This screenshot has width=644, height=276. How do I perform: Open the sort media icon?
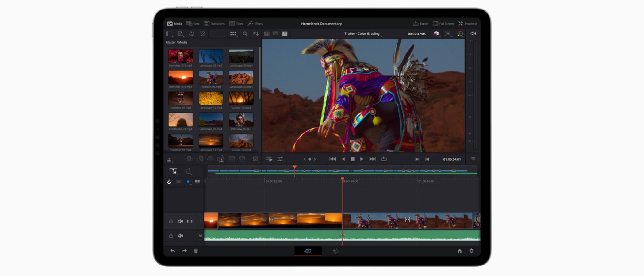pos(255,34)
